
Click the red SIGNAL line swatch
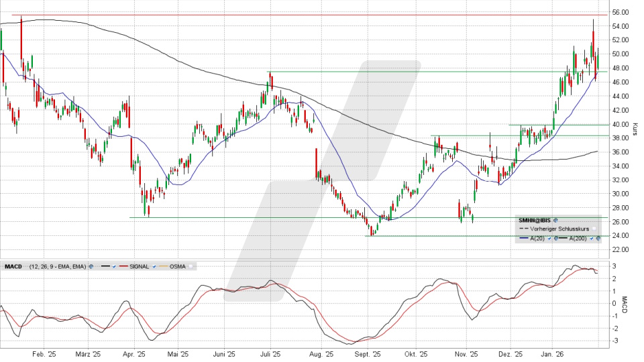tap(125, 265)
